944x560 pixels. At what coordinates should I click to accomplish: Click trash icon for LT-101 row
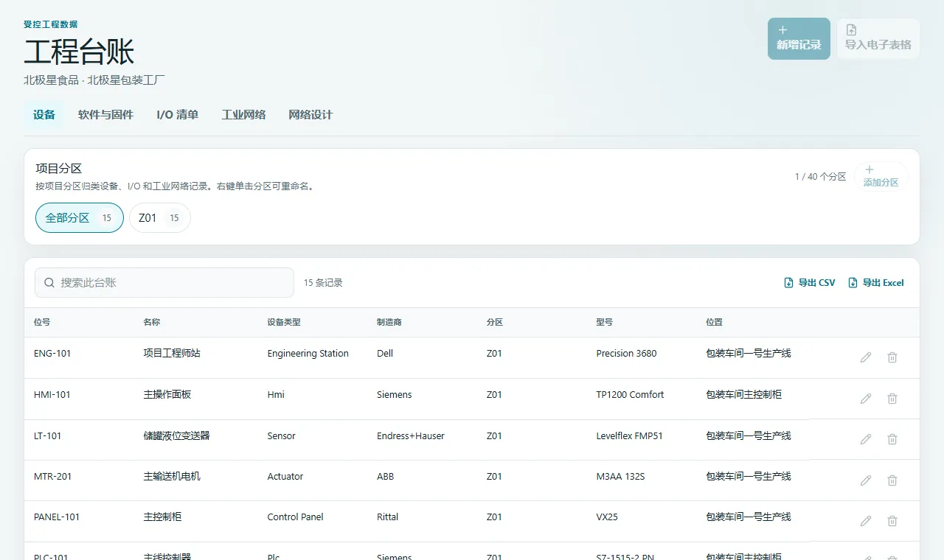(892, 439)
